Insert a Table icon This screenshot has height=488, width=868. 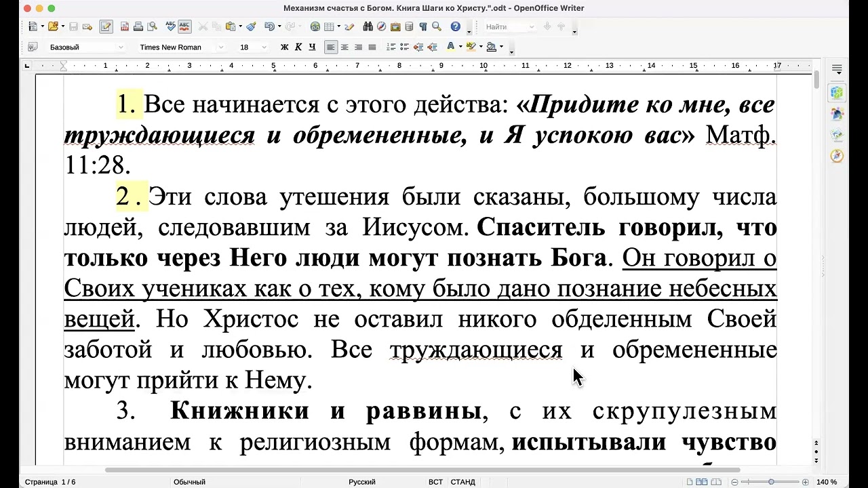(x=329, y=27)
